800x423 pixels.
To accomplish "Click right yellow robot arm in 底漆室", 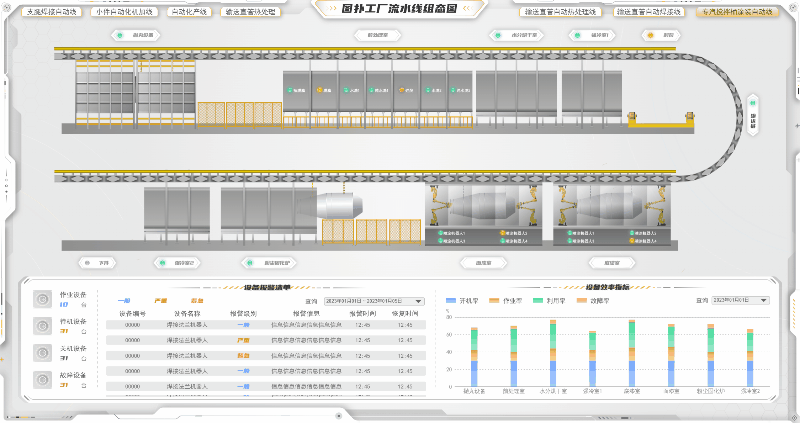I will [657, 206].
